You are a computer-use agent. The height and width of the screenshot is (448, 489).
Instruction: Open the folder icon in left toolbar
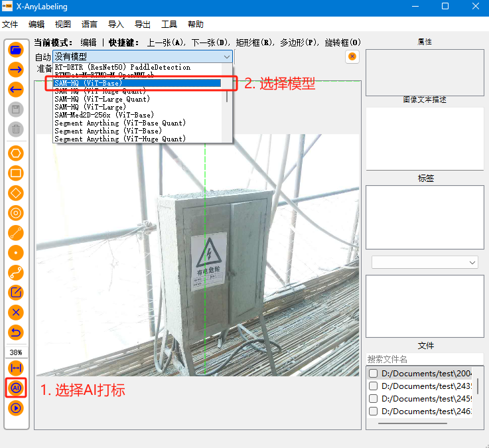coord(16,50)
